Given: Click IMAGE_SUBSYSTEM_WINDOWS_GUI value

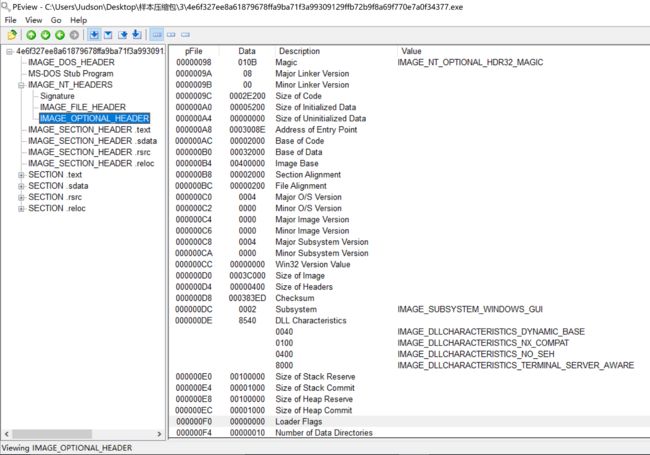Looking at the screenshot, I should click(470, 309).
